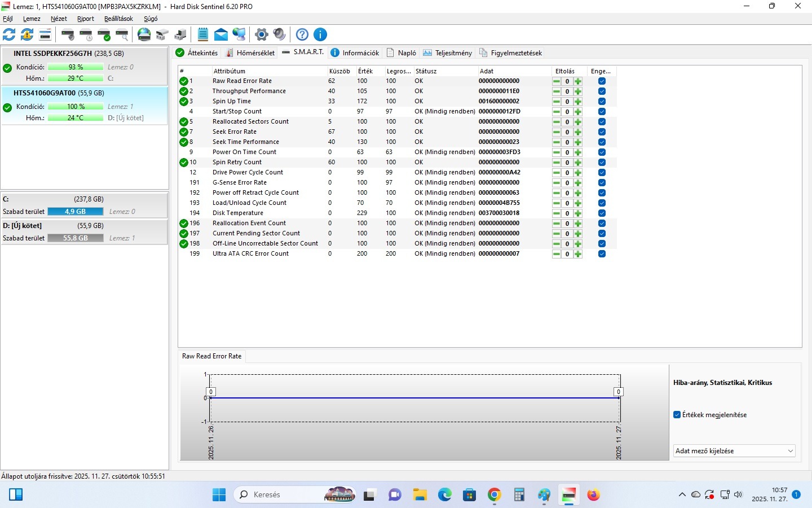
Task: Click the taskbar Keresés search box
Action: [295, 495]
